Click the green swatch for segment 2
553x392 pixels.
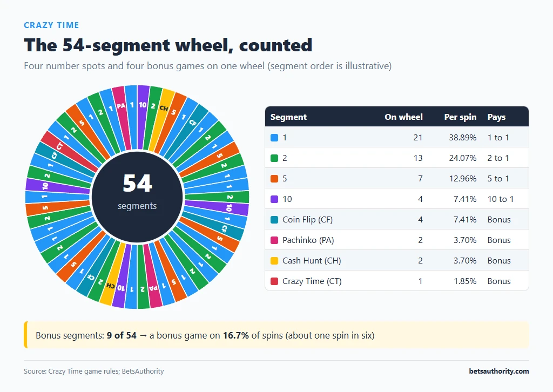(x=274, y=158)
